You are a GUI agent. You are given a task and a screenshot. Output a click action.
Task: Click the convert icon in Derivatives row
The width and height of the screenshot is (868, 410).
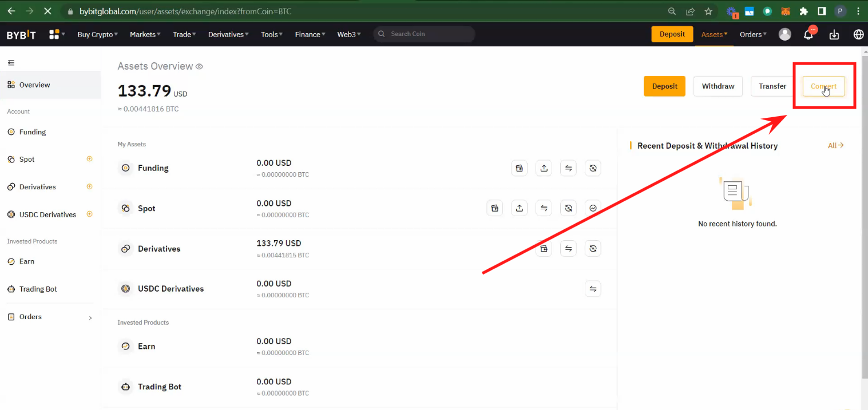tap(593, 249)
